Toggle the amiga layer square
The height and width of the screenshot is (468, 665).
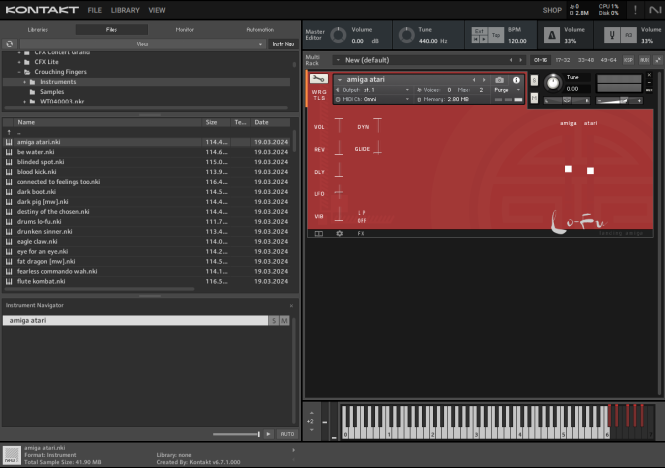click(568, 169)
